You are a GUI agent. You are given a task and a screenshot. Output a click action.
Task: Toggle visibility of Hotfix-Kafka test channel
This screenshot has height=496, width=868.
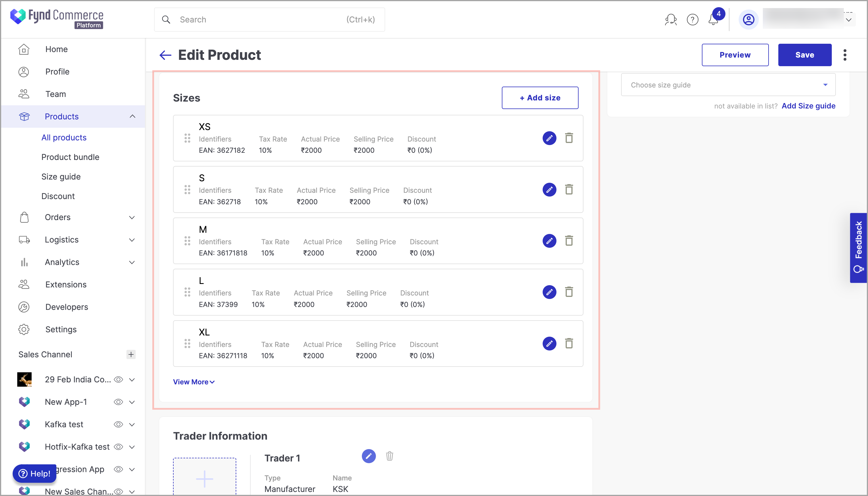tap(118, 447)
